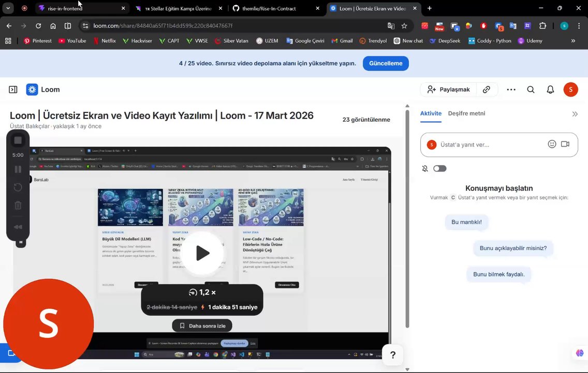Screen dimensions: 588x373
Task: Click the copy link icon
Action: pos(486,90)
